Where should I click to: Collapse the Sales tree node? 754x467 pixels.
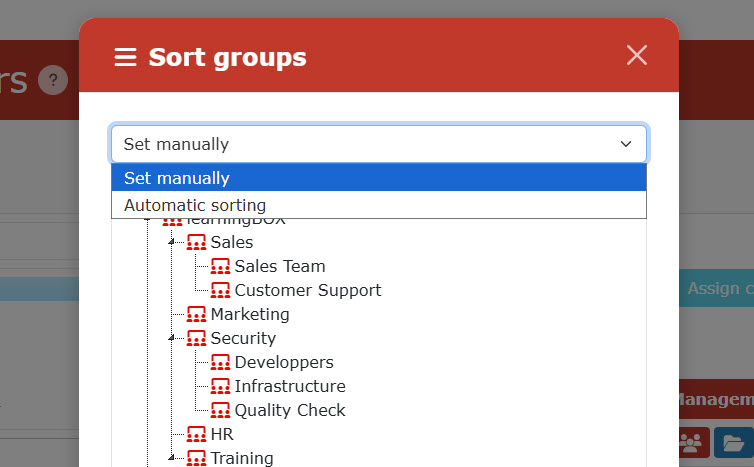pos(171,243)
